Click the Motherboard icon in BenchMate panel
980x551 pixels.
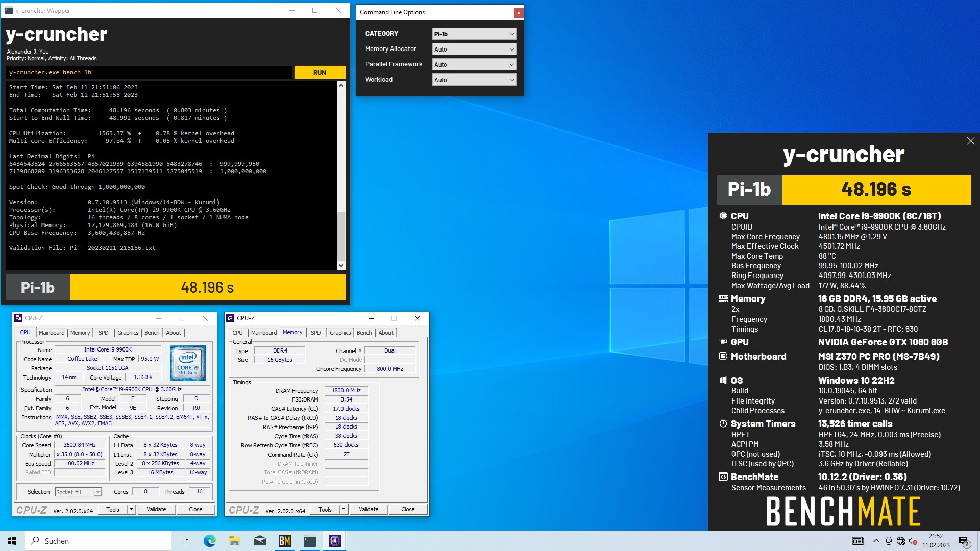[x=723, y=356]
